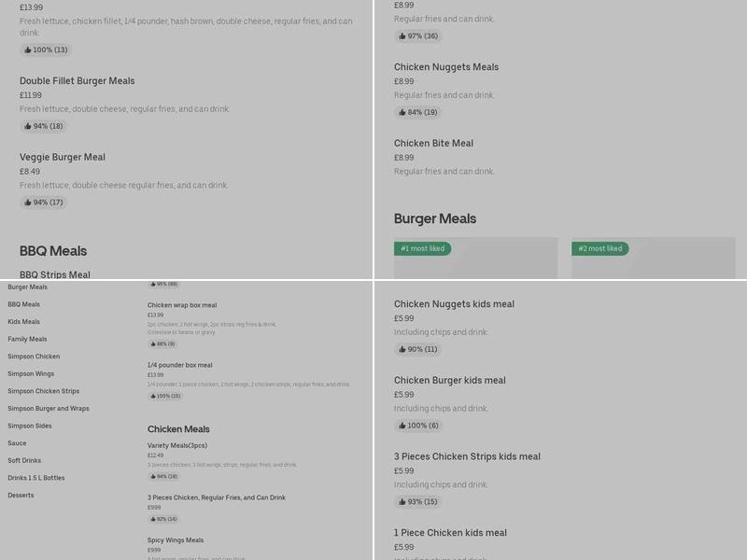Open Simpson Burger and Wraps category
This screenshot has width=747, height=560.
click(x=49, y=408)
